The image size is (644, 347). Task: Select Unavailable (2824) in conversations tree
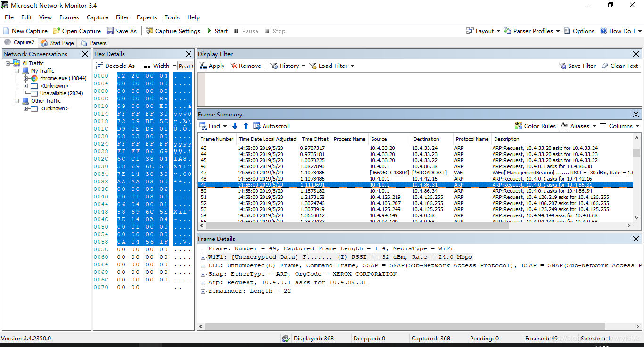61,93
